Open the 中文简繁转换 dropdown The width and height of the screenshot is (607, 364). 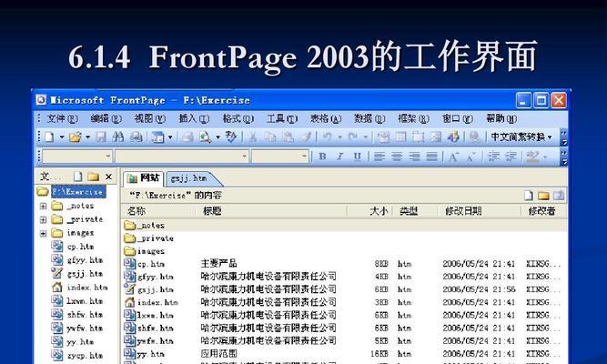tap(521, 136)
